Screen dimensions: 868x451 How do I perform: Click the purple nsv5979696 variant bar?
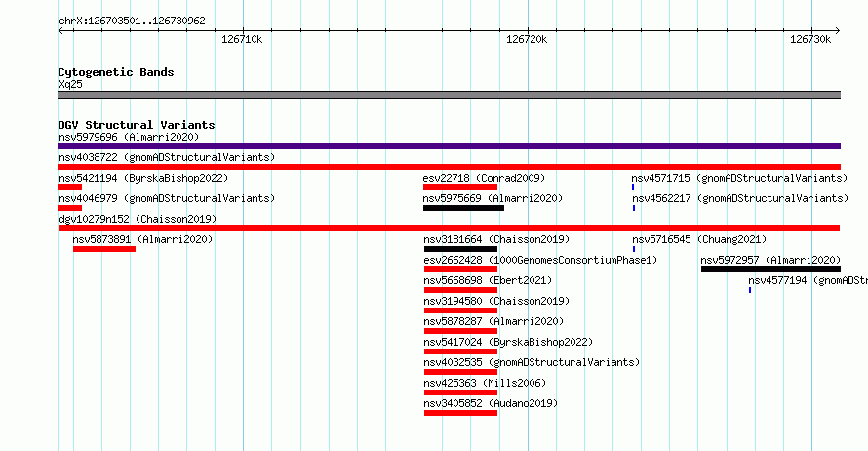(x=449, y=146)
